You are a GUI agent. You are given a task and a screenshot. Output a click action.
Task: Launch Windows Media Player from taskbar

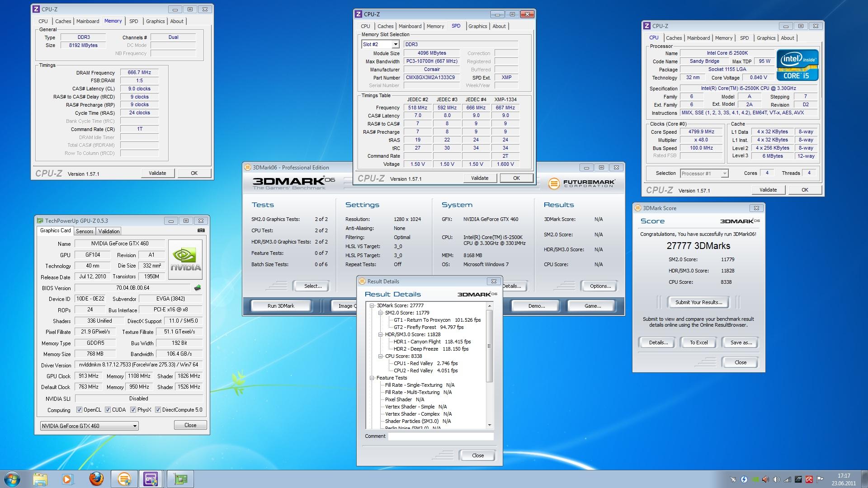(x=67, y=479)
